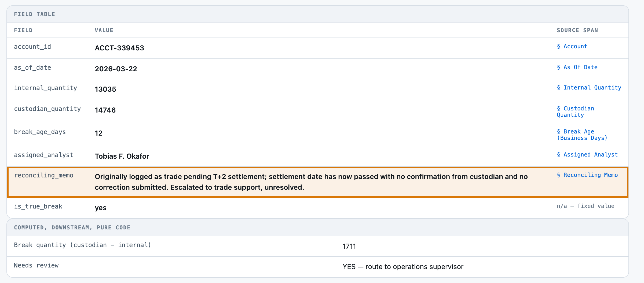The height and width of the screenshot is (283, 644).
Task: Open the § Internal Quantity source link
Action: click(589, 88)
